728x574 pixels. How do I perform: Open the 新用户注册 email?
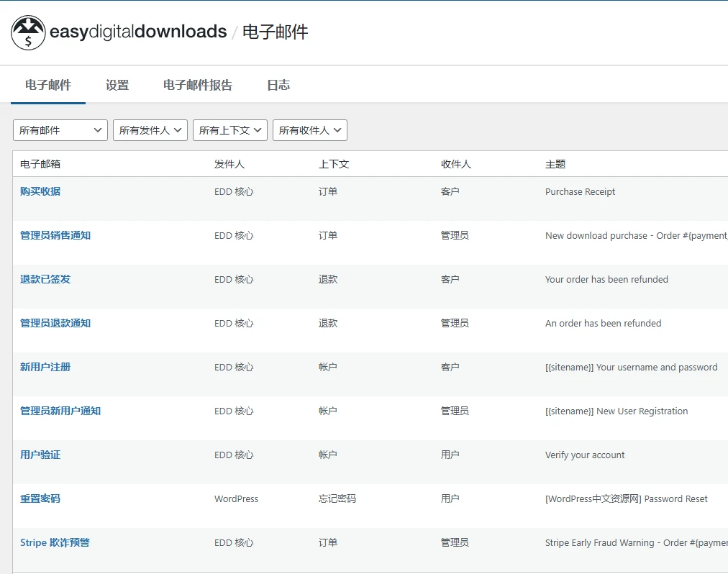point(45,367)
